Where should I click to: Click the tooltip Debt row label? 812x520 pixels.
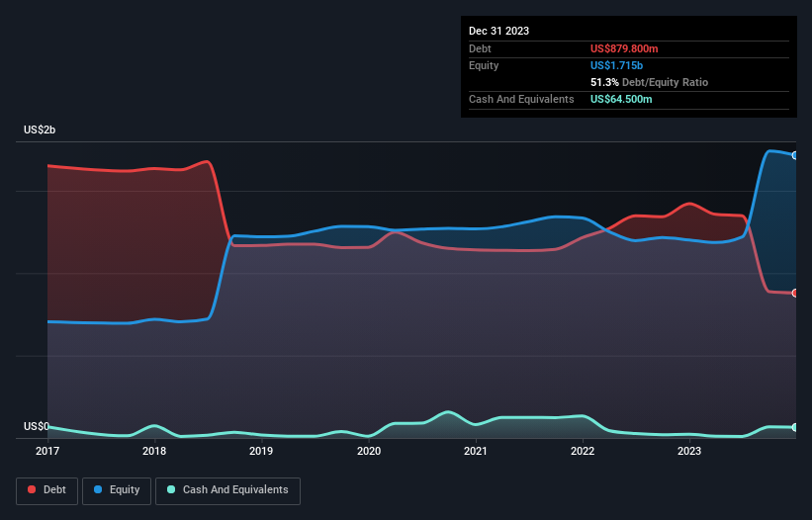pos(480,48)
